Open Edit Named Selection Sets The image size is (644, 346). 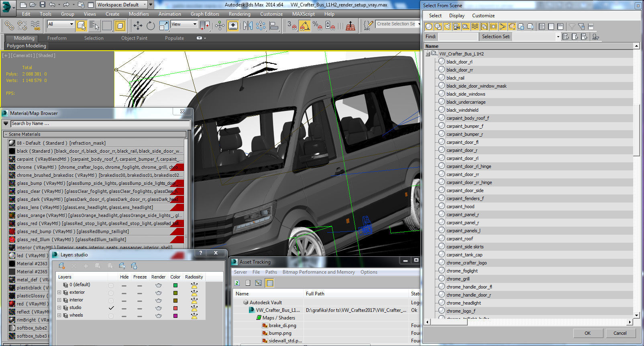coord(368,26)
